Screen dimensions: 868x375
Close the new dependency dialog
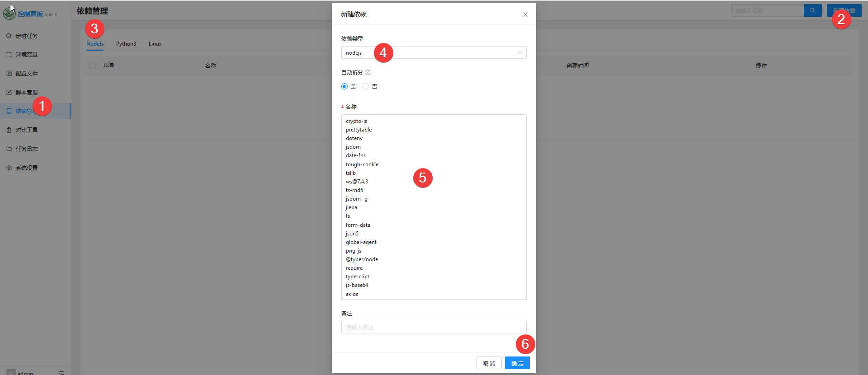pos(525,14)
